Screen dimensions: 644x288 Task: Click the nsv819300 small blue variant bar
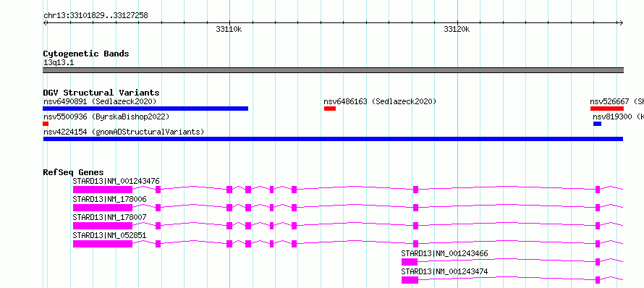coord(597,124)
